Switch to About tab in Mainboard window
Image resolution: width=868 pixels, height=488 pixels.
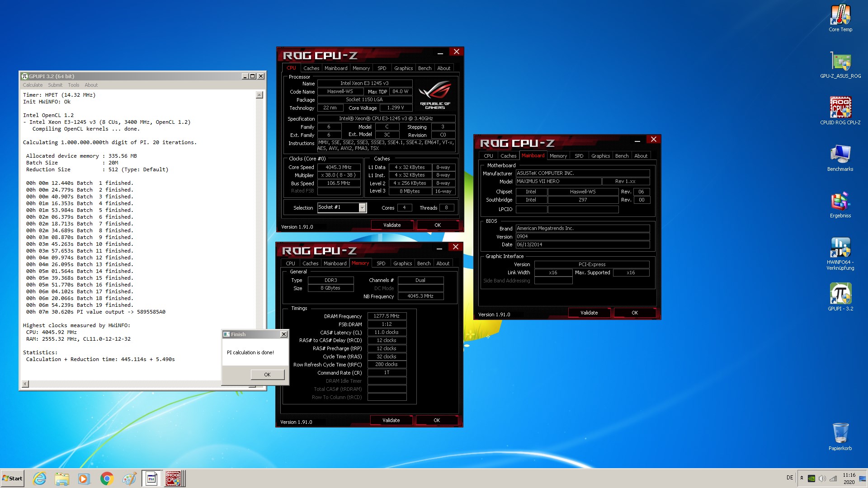tap(641, 156)
